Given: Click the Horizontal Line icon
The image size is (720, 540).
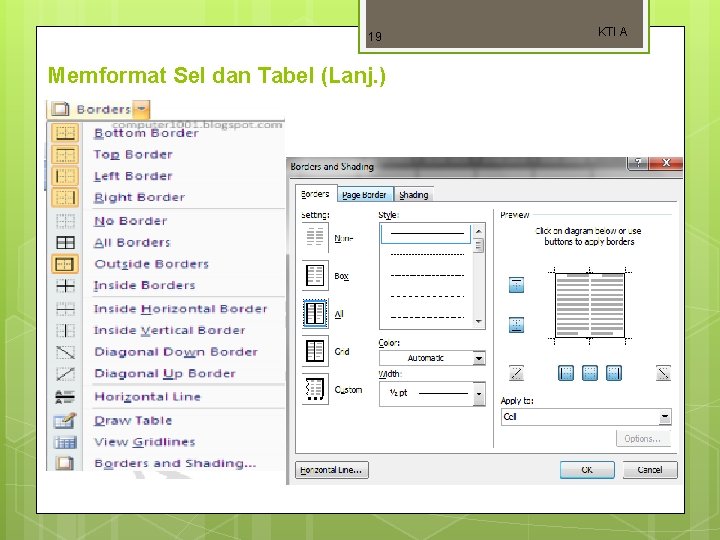Looking at the screenshot, I should (65, 397).
